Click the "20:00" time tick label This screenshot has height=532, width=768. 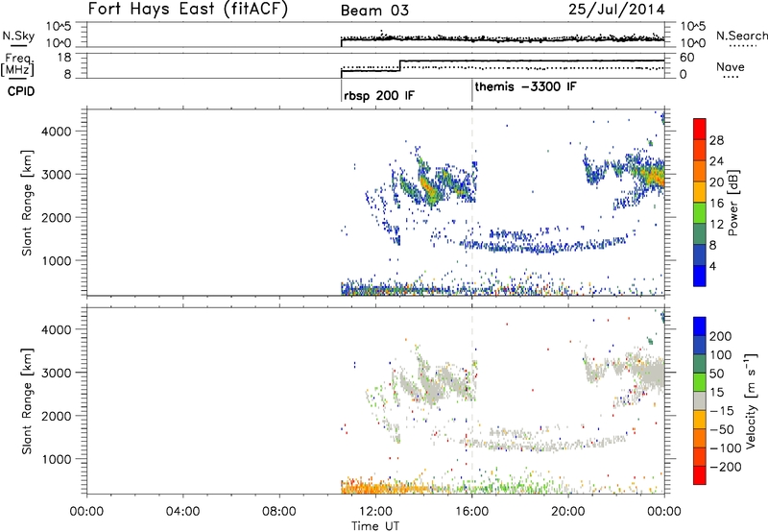[x=568, y=512]
